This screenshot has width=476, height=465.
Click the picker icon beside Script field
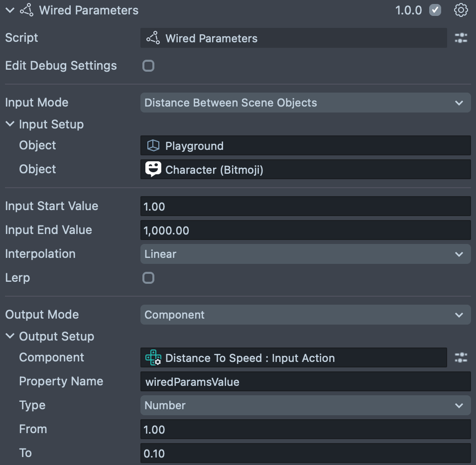(461, 38)
